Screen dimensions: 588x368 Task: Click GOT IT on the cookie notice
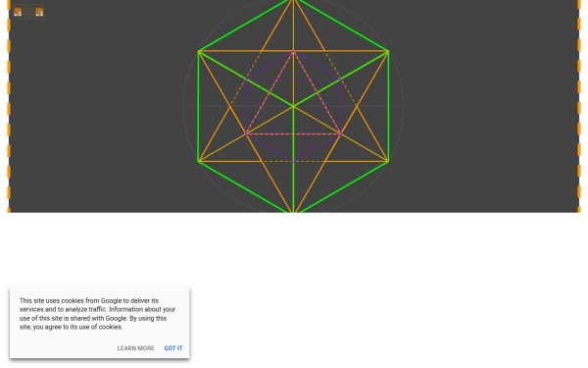(173, 348)
